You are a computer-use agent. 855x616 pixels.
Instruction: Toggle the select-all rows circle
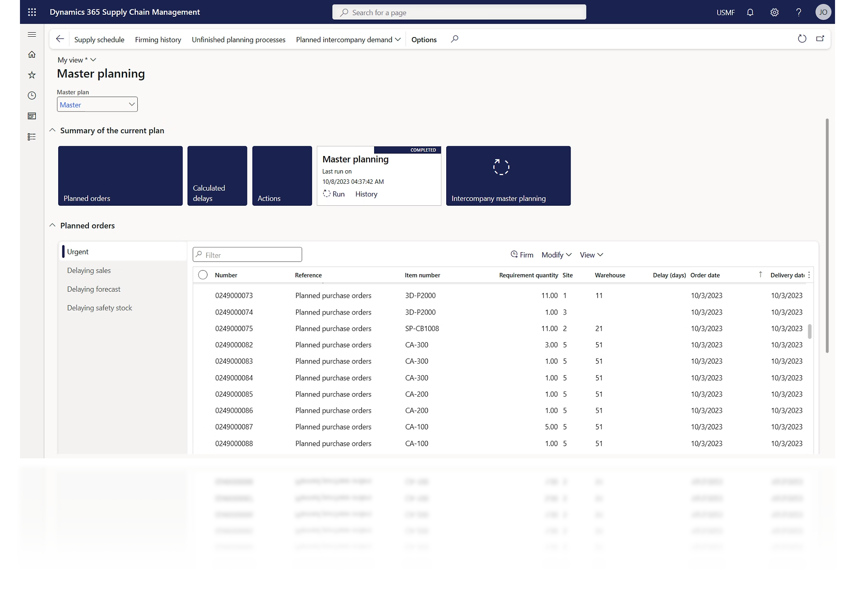click(203, 275)
